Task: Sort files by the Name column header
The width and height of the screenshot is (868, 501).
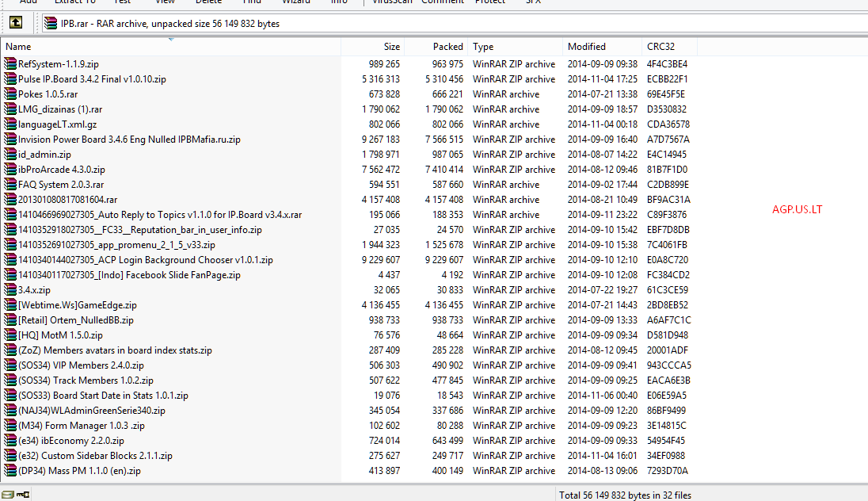Action: [x=19, y=47]
